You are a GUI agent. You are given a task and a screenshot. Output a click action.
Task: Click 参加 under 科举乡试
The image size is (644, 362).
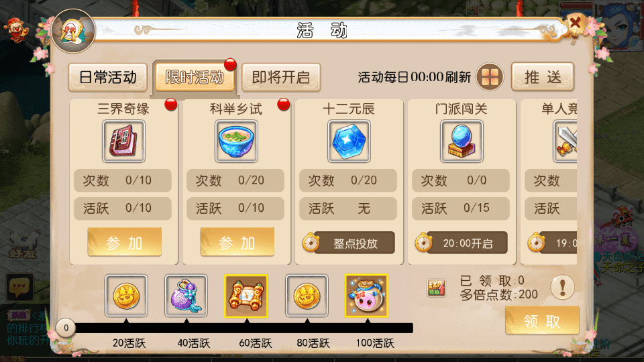tap(237, 242)
